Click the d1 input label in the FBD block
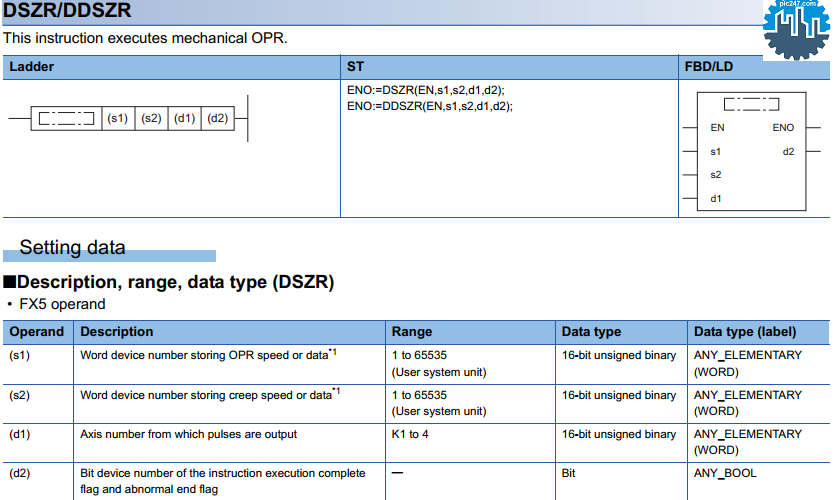This screenshot has width=835, height=500. (715, 199)
